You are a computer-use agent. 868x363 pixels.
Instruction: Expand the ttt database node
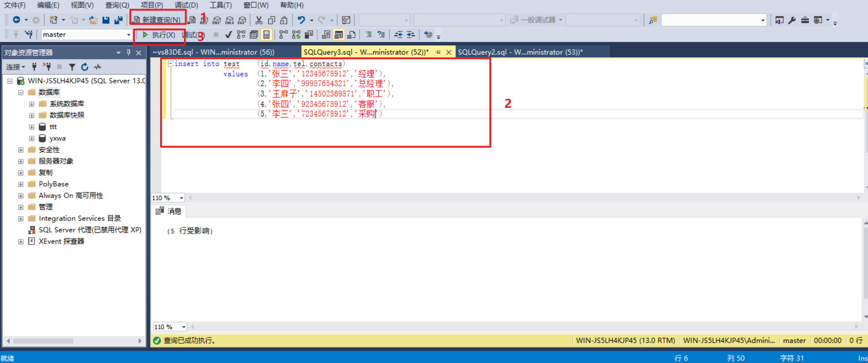(x=32, y=127)
